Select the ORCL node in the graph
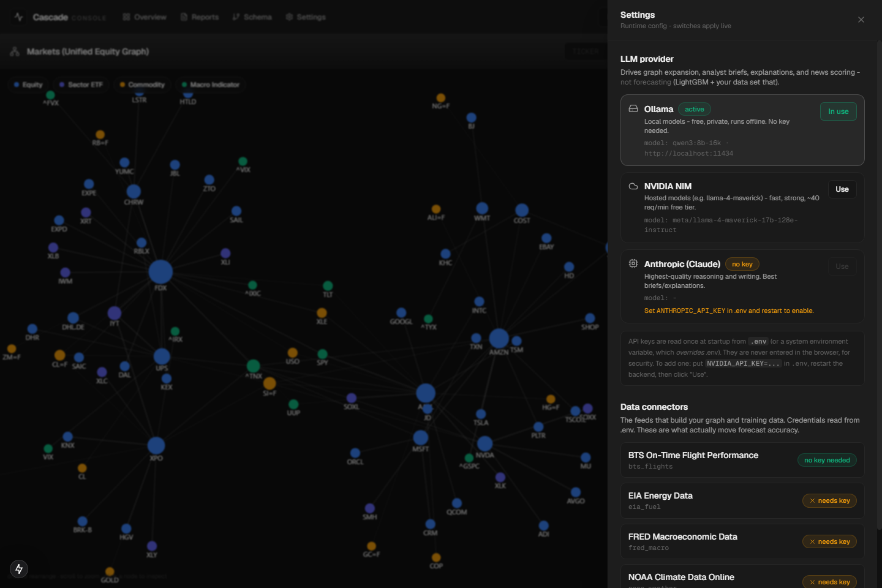Image resolution: width=882 pixels, height=588 pixels. coord(355,453)
